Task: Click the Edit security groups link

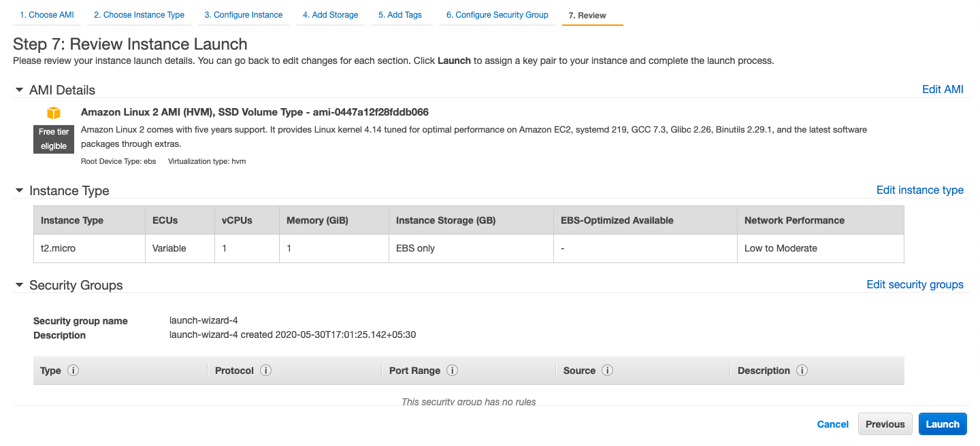Action: (915, 285)
